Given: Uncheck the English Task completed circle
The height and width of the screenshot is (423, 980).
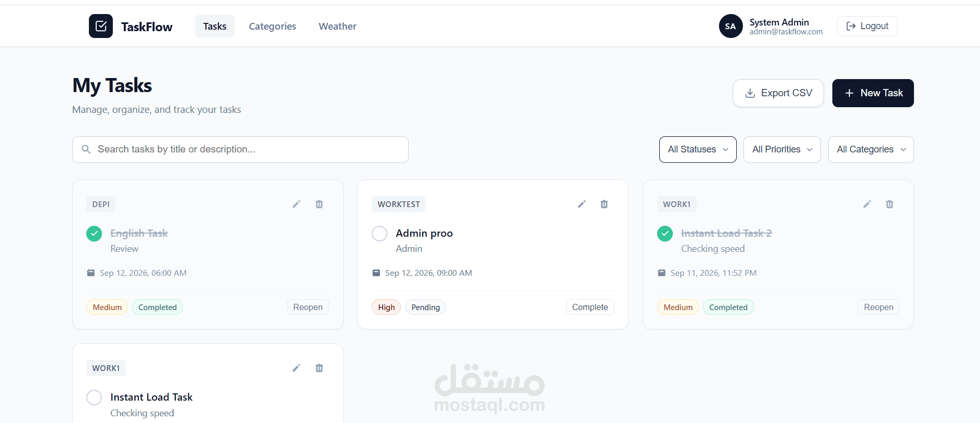Looking at the screenshot, I should 94,234.
